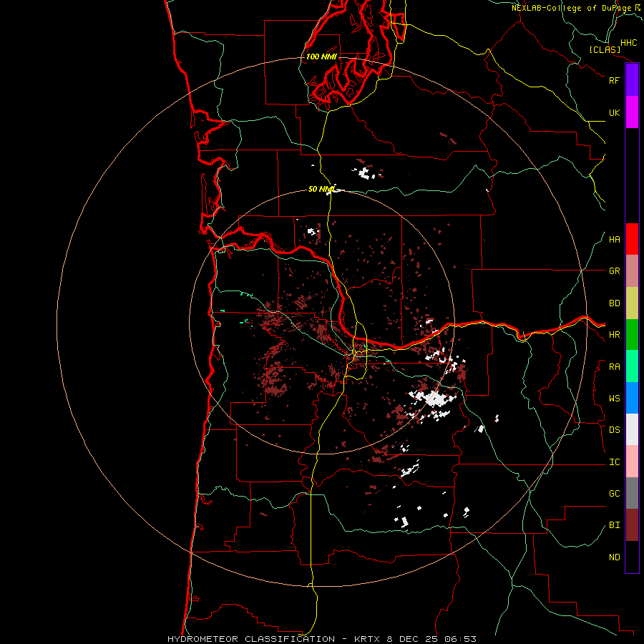Select the white DS legend swatch
This screenshot has width=644, height=644.
click(632, 429)
